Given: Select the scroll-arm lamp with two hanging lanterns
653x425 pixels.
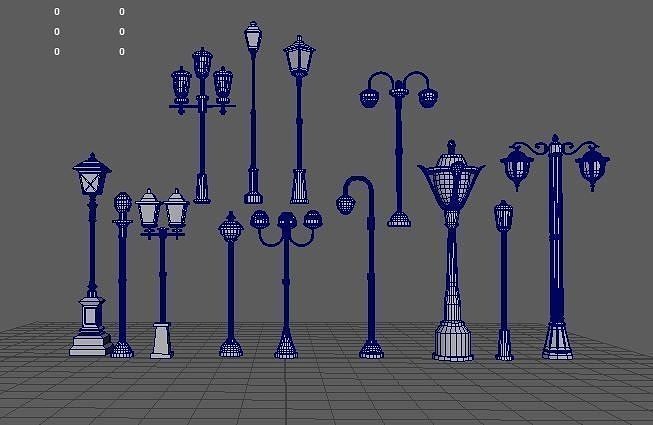Looking at the screenshot, I should [556, 246].
